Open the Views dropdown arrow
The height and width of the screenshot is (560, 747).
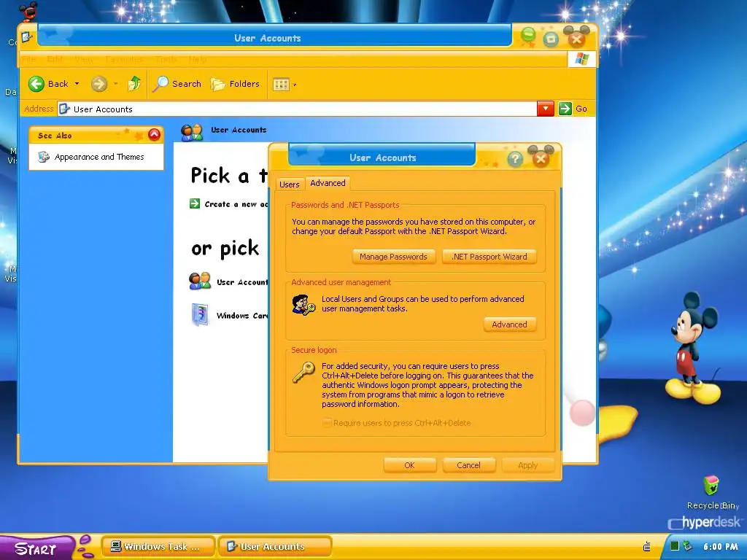click(x=295, y=85)
